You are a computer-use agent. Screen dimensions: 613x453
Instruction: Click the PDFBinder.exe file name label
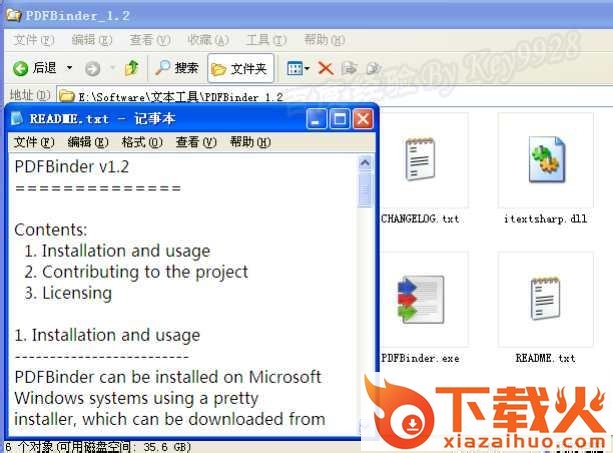[x=420, y=358]
